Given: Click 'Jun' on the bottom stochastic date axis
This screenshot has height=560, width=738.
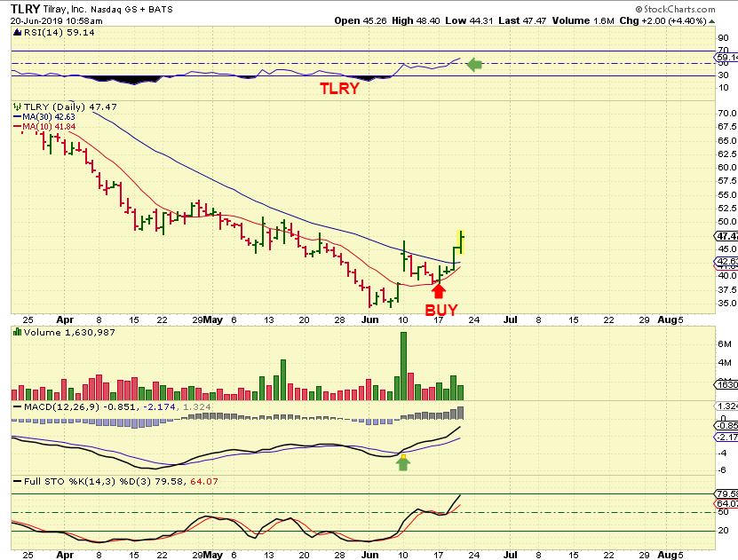Looking at the screenshot, I should coord(370,555).
